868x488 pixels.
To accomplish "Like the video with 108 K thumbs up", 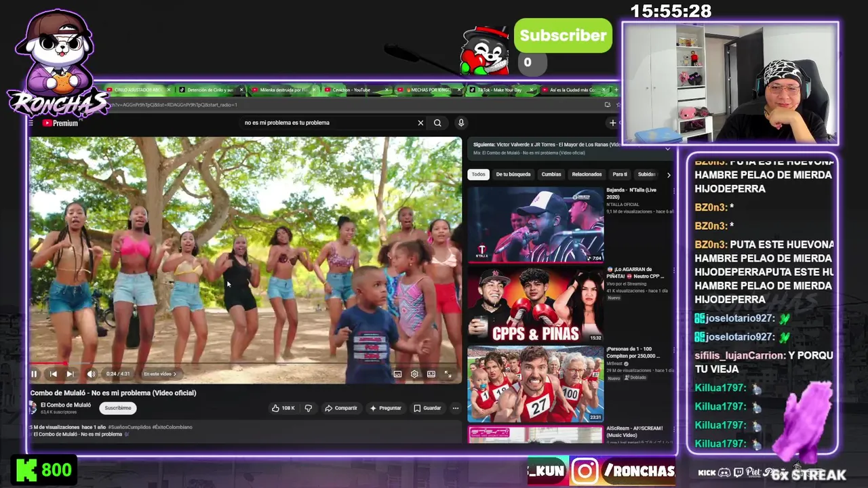I will tap(283, 408).
